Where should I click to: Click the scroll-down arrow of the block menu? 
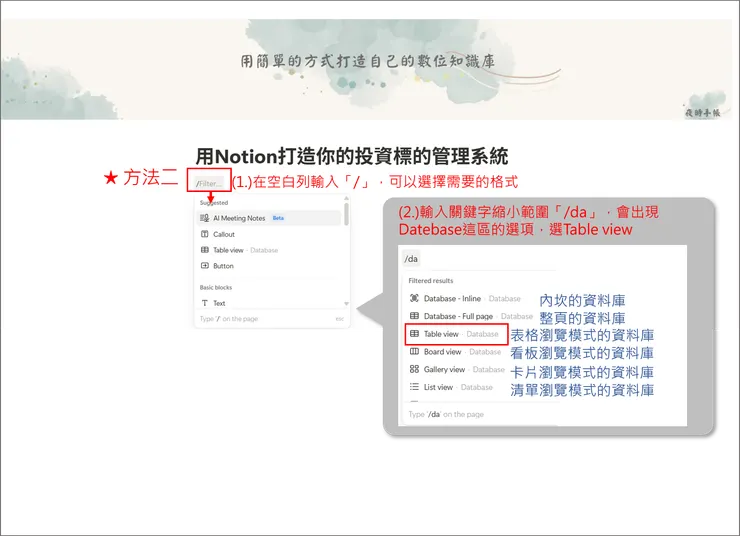click(346, 304)
